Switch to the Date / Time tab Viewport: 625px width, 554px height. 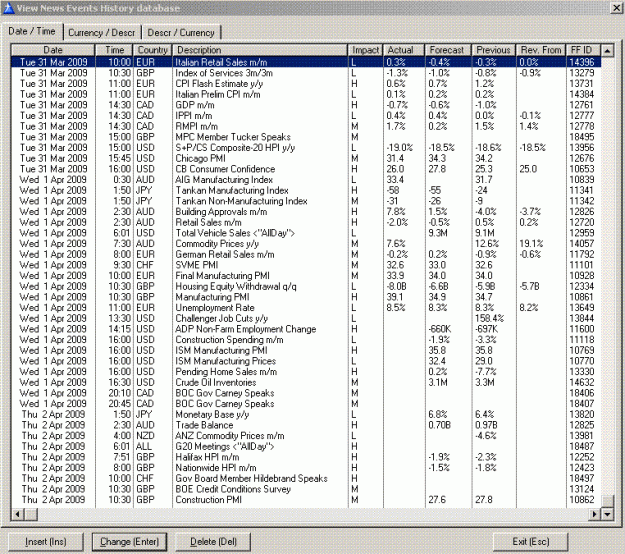click(x=32, y=31)
